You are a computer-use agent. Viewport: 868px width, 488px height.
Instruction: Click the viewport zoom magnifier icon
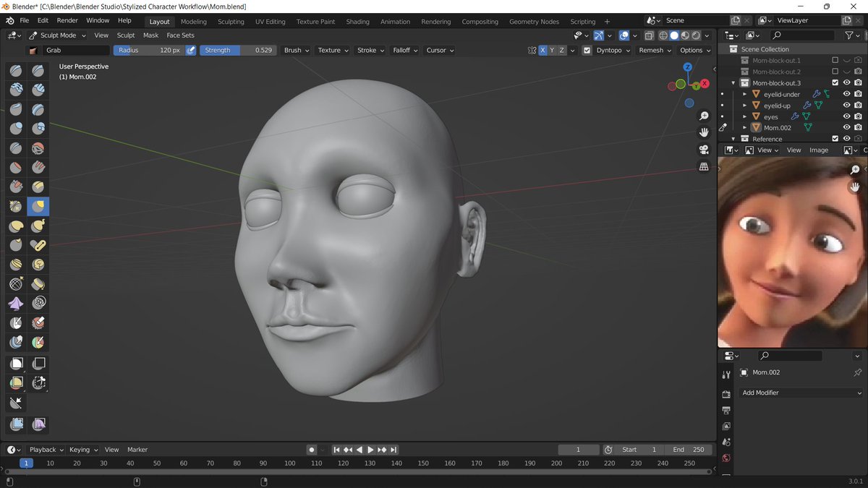click(x=704, y=116)
